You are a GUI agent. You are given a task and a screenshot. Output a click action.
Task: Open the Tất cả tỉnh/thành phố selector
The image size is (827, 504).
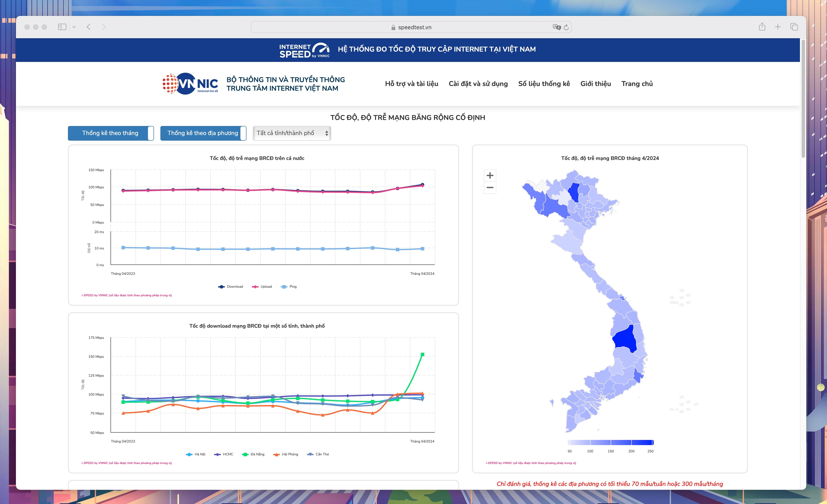tap(291, 133)
